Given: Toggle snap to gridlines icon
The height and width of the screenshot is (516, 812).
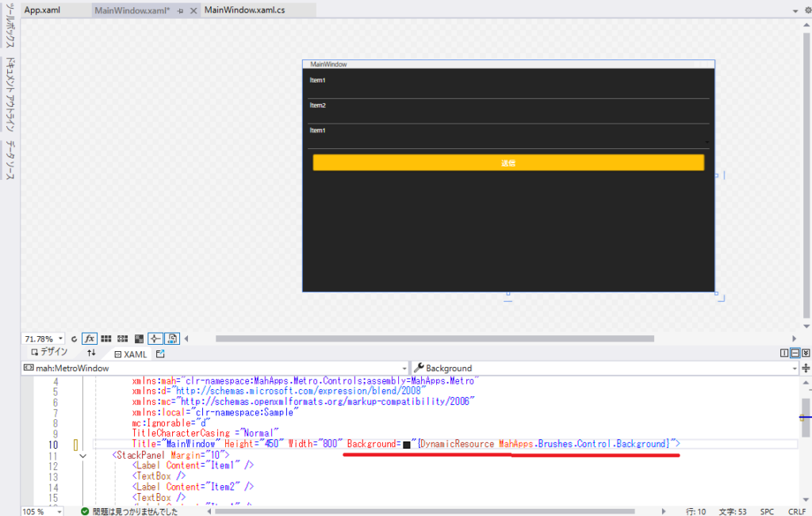Looking at the screenshot, I should point(122,339).
